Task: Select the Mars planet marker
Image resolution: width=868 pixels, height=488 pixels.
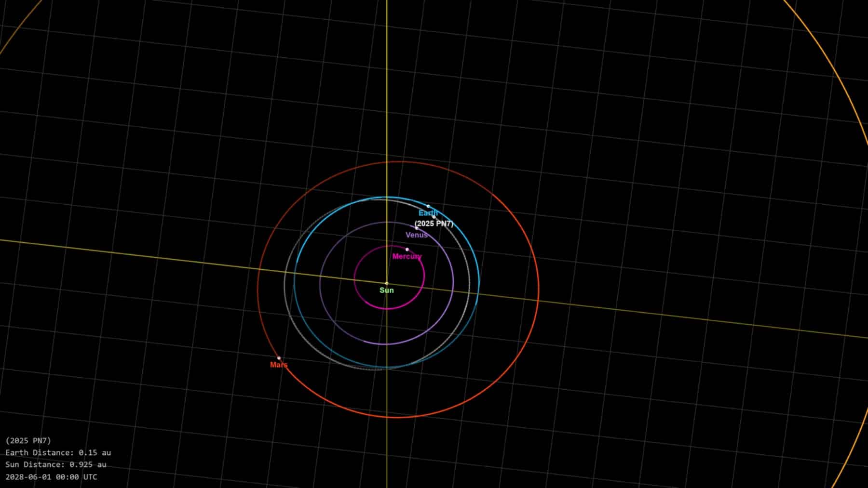Action: point(279,358)
